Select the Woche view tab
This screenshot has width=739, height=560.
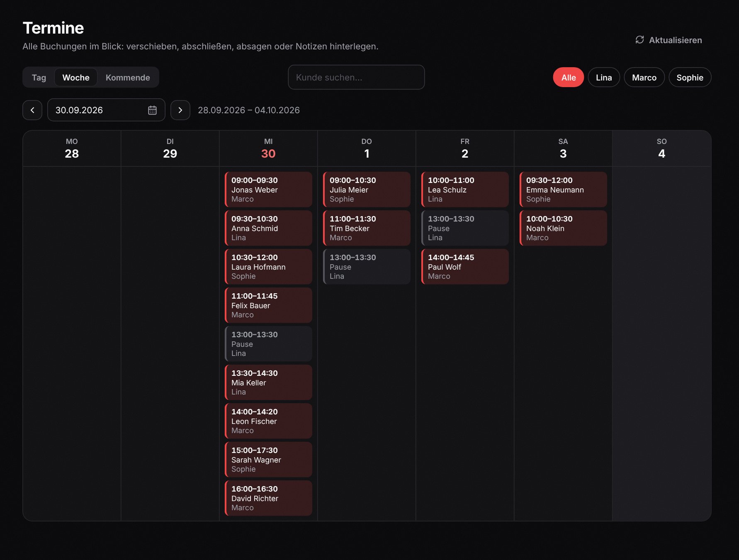point(76,78)
